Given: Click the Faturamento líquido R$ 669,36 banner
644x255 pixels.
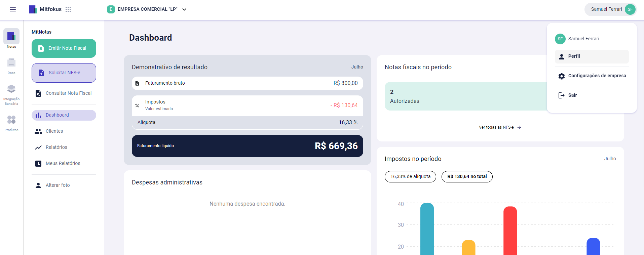Looking at the screenshot, I should tap(248, 146).
